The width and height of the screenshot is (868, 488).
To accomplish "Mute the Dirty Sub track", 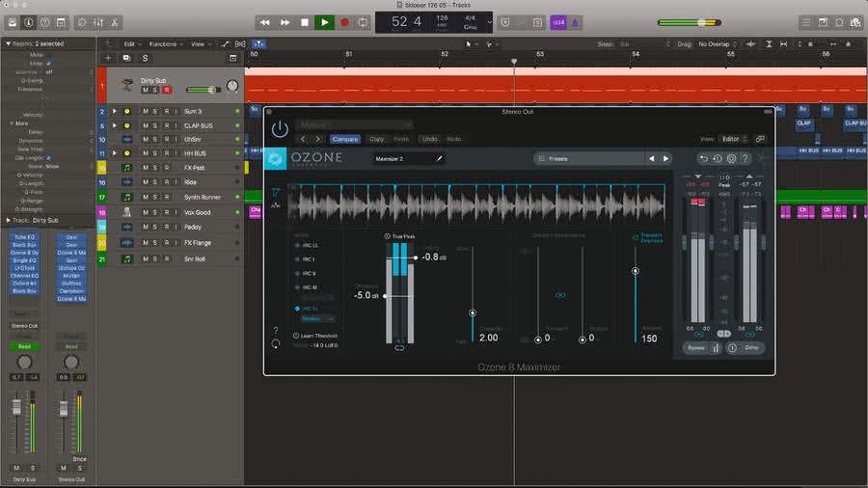I will coord(145,90).
